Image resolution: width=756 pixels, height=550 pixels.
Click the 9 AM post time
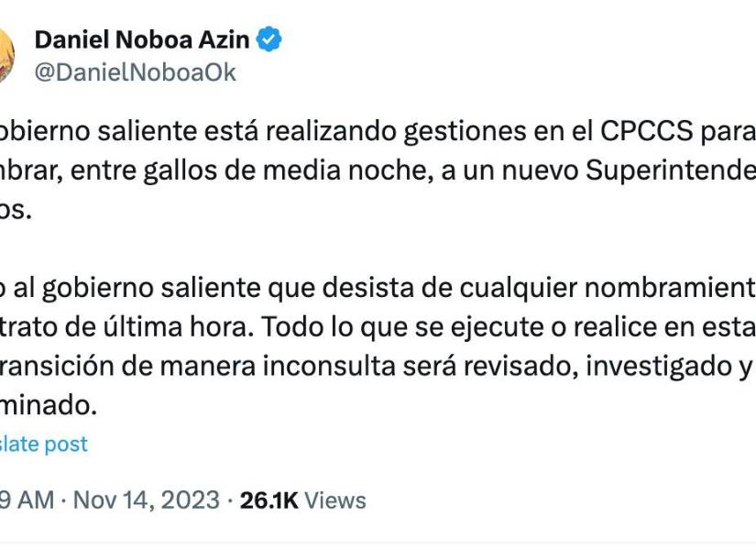point(27,500)
